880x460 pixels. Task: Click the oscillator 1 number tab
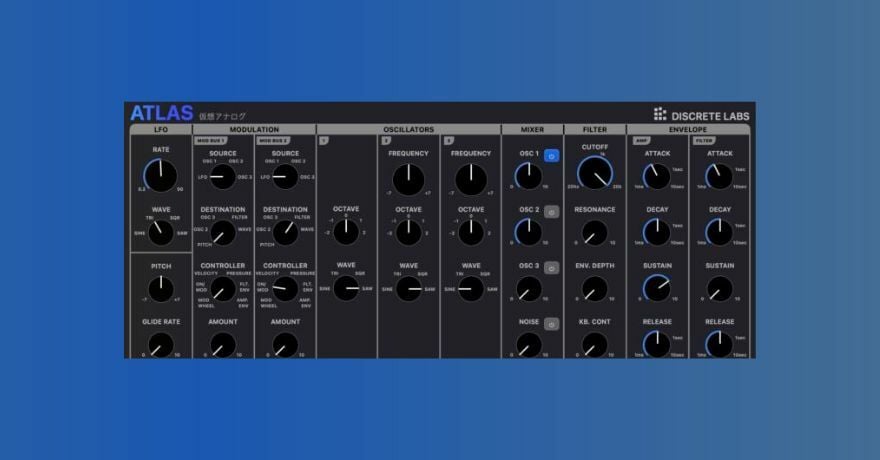(x=324, y=141)
